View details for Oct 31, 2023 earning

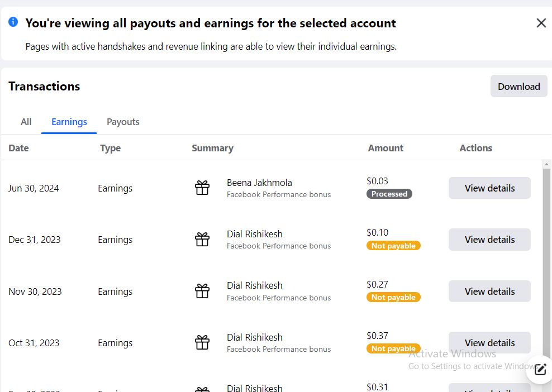pyautogui.click(x=489, y=342)
